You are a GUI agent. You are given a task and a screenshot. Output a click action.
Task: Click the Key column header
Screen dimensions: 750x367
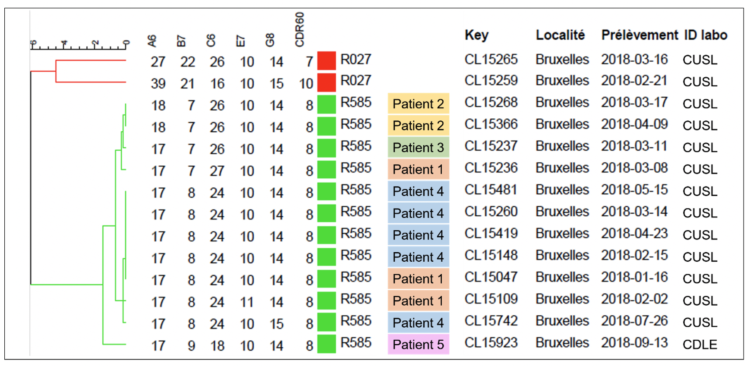(x=476, y=36)
